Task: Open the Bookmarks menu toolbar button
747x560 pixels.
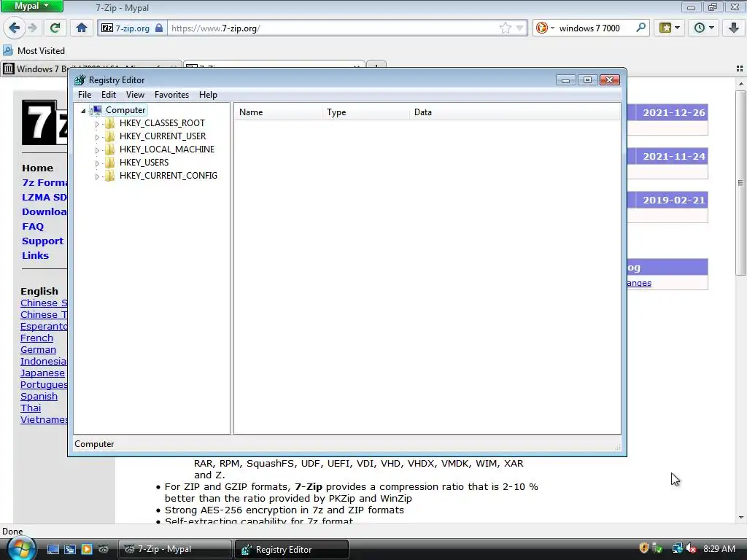Action: (670, 28)
